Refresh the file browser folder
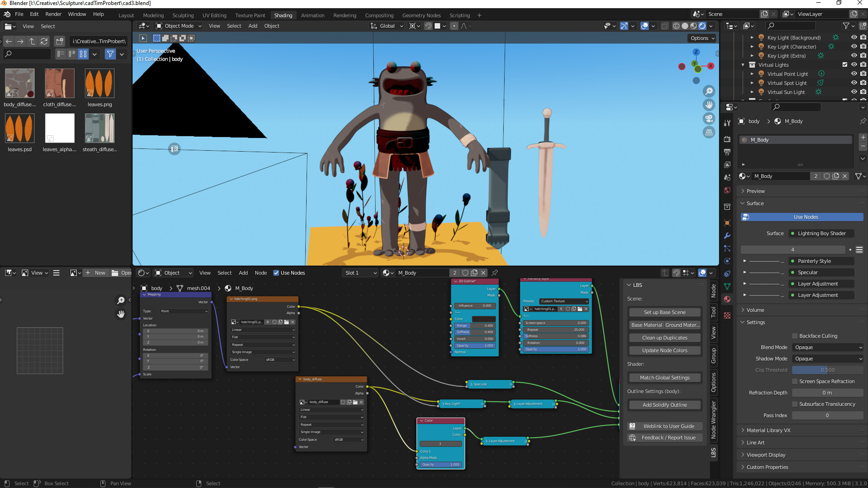Image resolution: width=868 pixels, height=488 pixels. pos(44,41)
